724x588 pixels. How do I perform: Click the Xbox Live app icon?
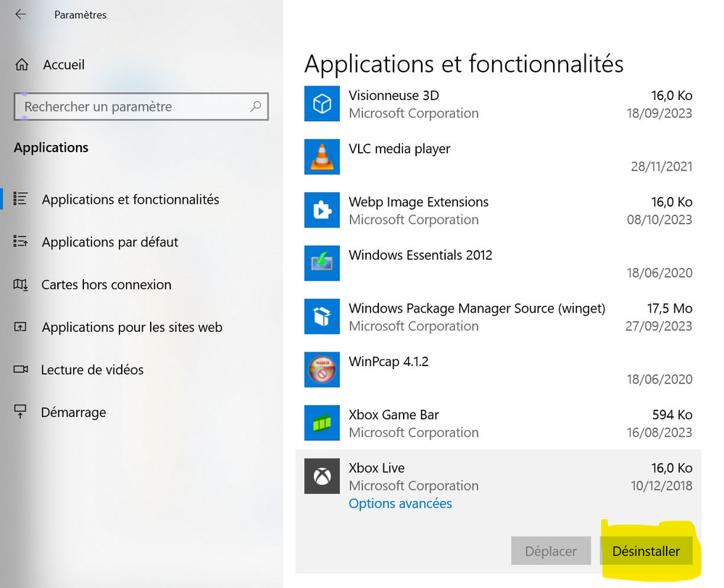(x=322, y=476)
